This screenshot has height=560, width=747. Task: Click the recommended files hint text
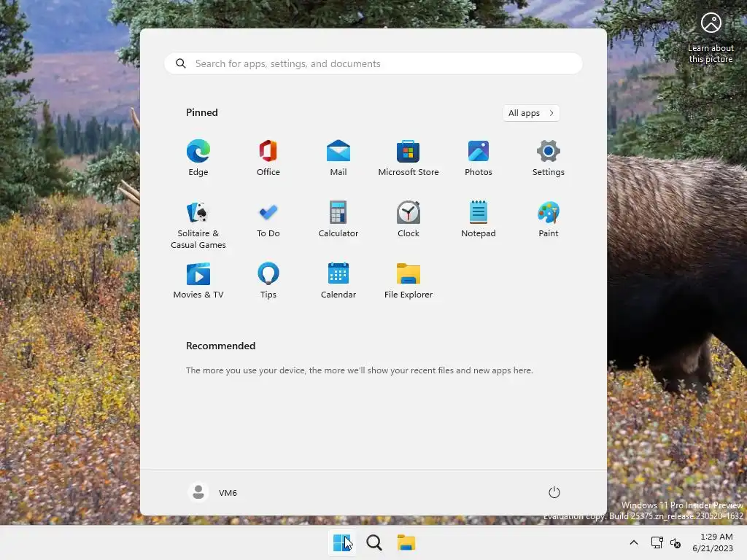click(x=359, y=370)
